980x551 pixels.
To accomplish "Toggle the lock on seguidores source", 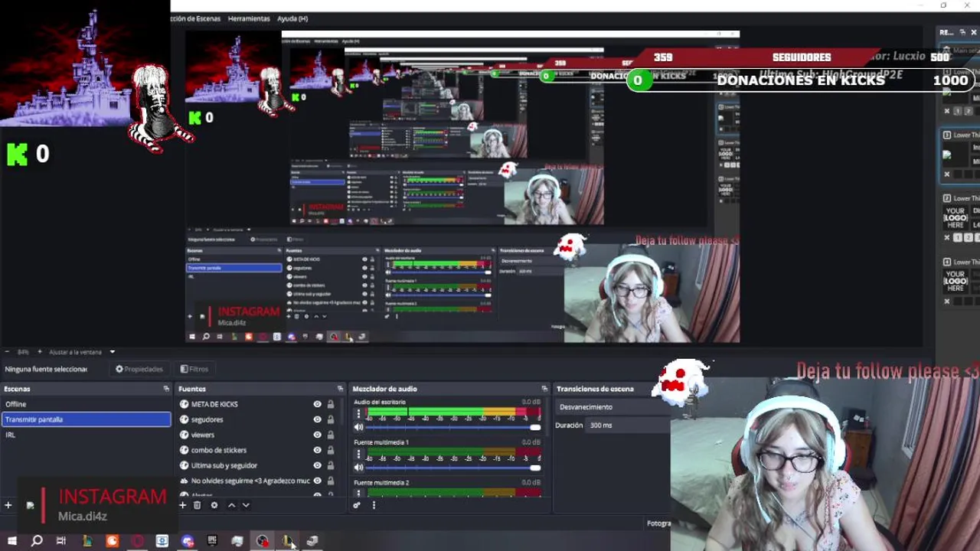I will point(331,419).
